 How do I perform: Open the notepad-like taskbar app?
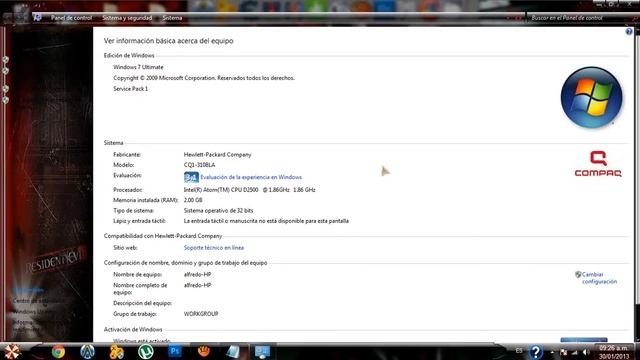(233, 351)
